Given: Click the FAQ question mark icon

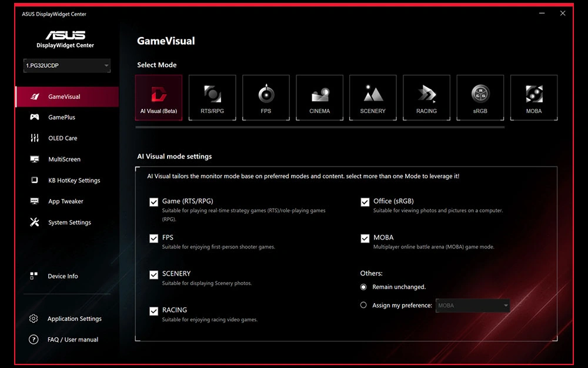Looking at the screenshot, I should click(x=34, y=340).
